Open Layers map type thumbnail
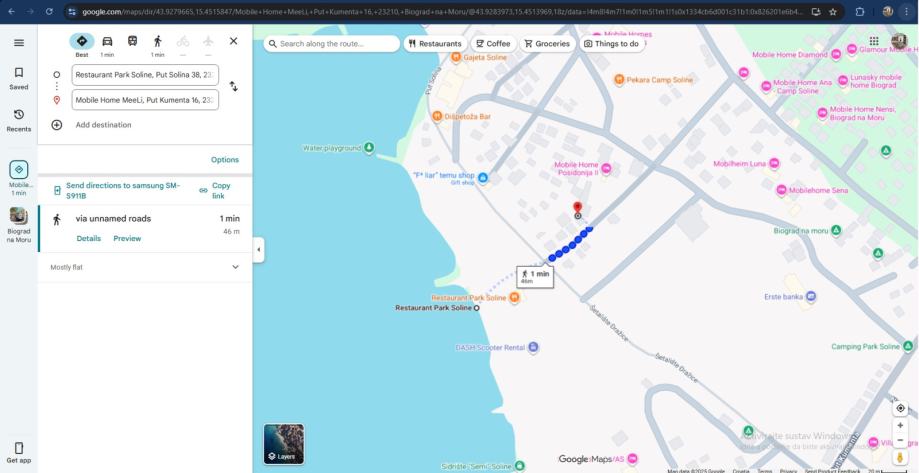 click(x=284, y=444)
